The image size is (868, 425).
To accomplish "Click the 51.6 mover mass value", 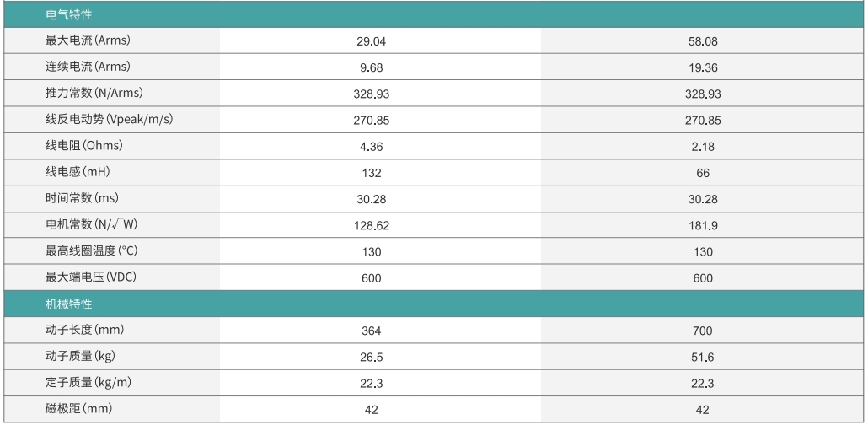I will (703, 357).
